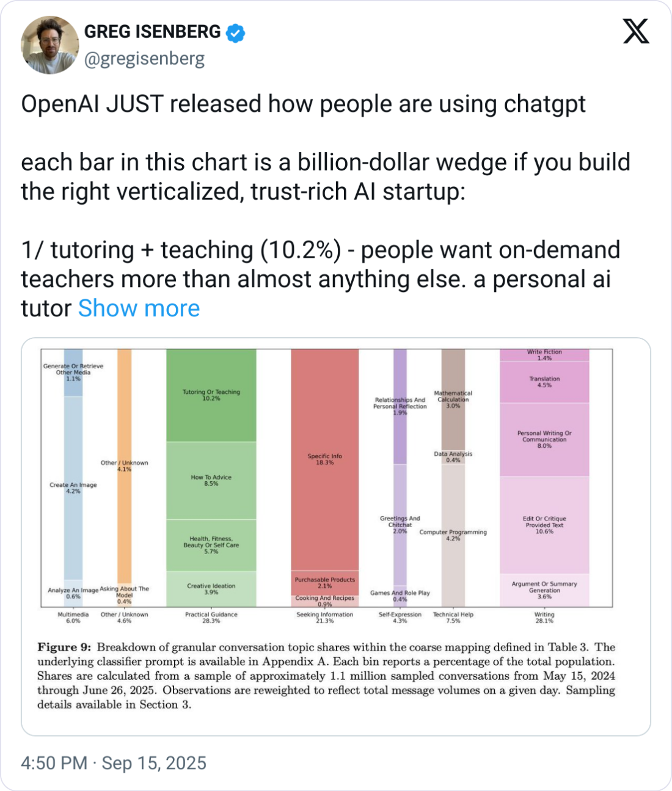Open Greg Isenberg's profile avatar
The image size is (672, 791).
(x=50, y=43)
